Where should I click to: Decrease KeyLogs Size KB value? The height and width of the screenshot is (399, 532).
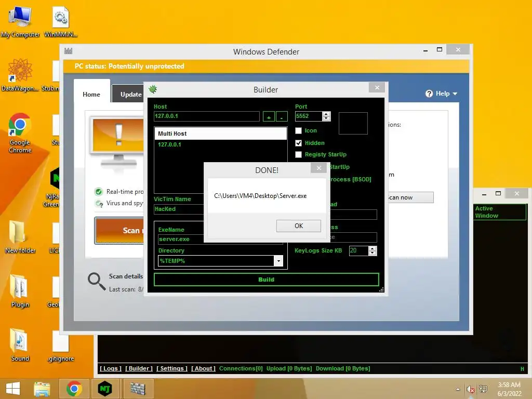pos(373,254)
